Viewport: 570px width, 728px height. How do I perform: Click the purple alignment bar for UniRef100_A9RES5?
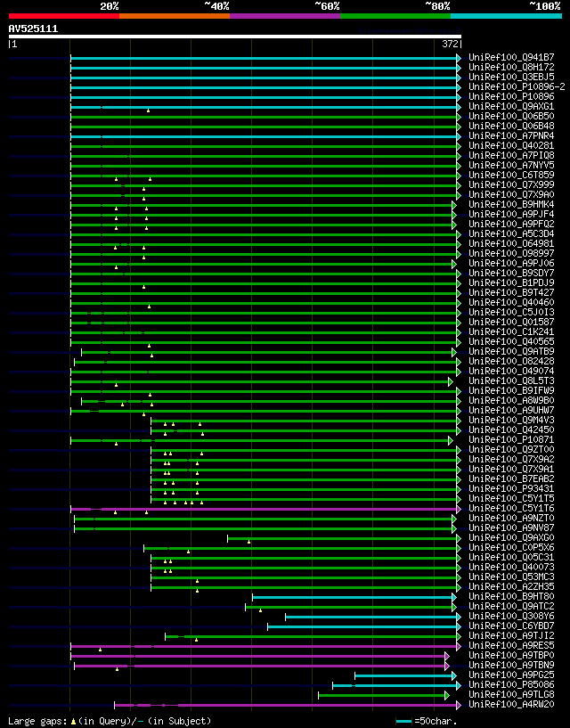[x=265, y=646]
